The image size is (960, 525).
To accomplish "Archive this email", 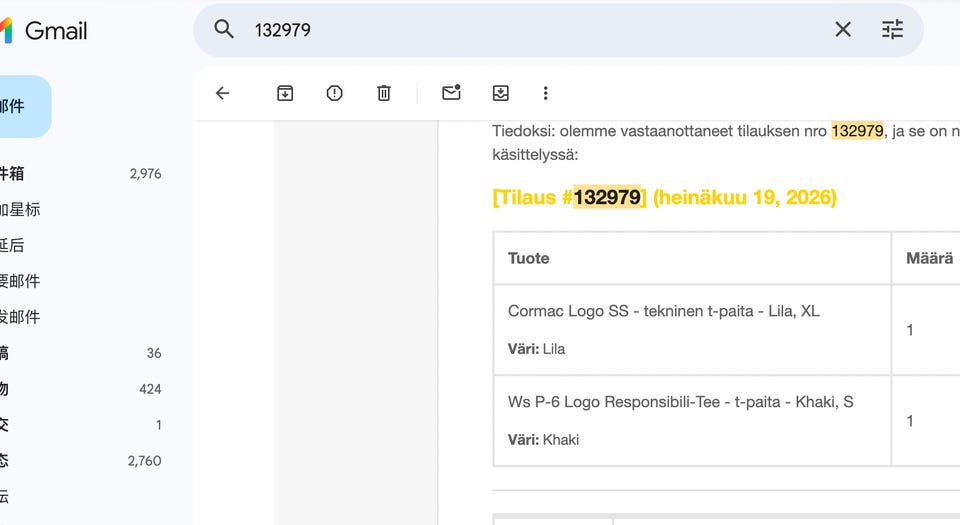I will 285,93.
